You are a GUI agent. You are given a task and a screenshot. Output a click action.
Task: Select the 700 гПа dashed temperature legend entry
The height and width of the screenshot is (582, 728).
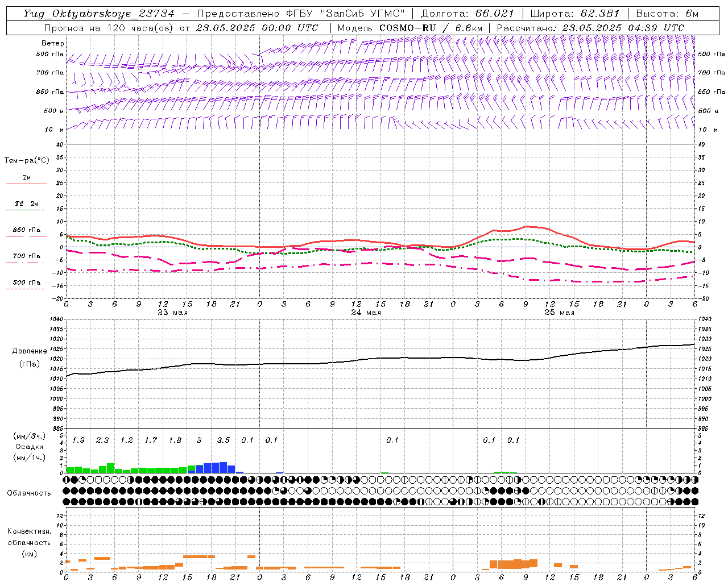click(27, 256)
